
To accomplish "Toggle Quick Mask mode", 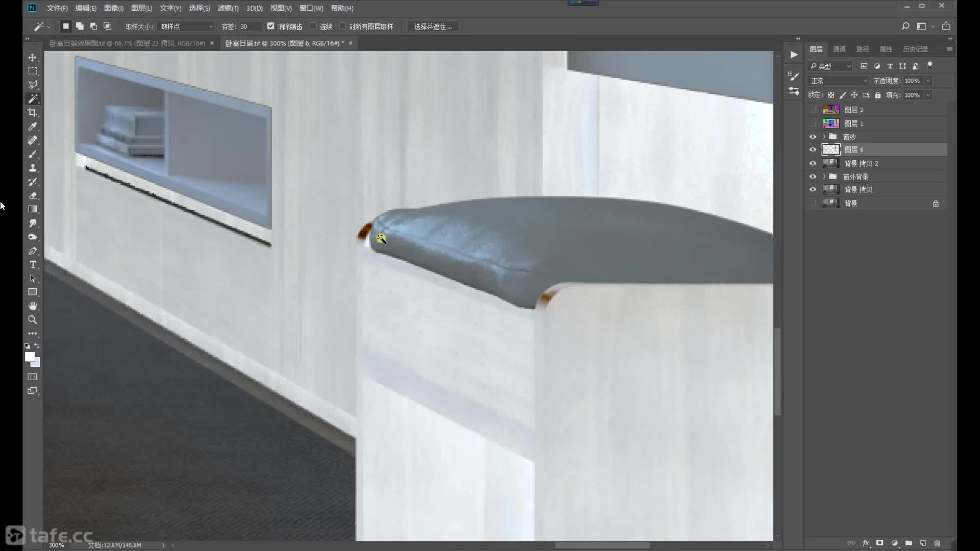I will [x=33, y=377].
